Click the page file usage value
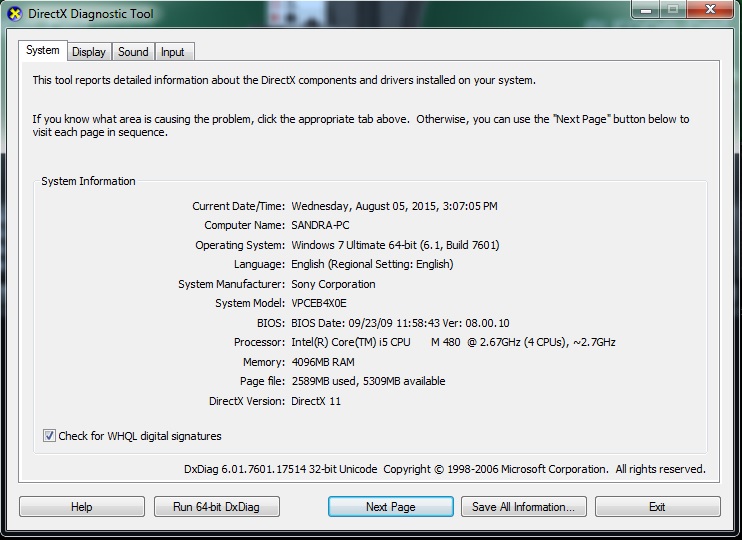The height and width of the screenshot is (540, 742). point(368,381)
